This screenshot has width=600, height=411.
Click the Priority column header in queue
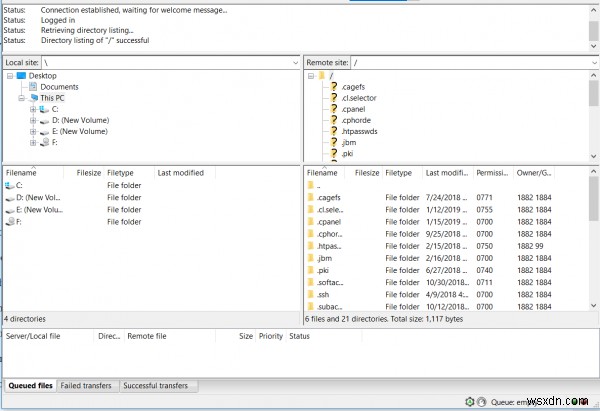click(x=271, y=336)
